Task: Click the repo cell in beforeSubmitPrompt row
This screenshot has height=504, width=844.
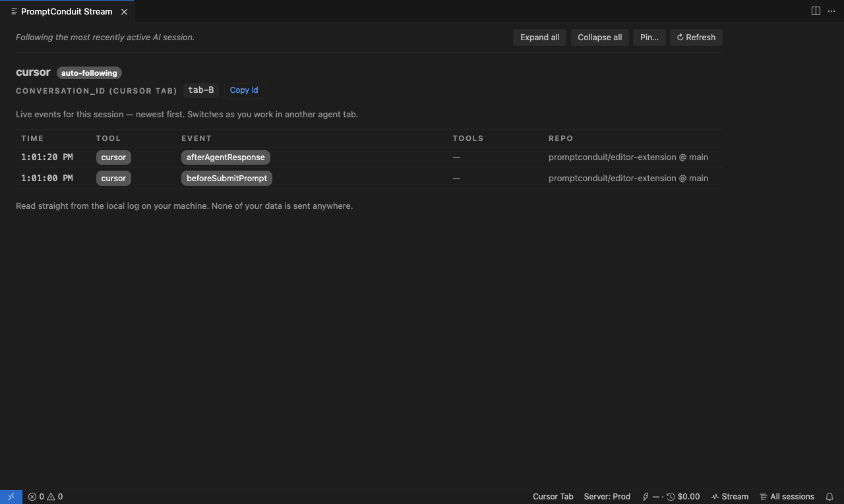Action: (628, 179)
